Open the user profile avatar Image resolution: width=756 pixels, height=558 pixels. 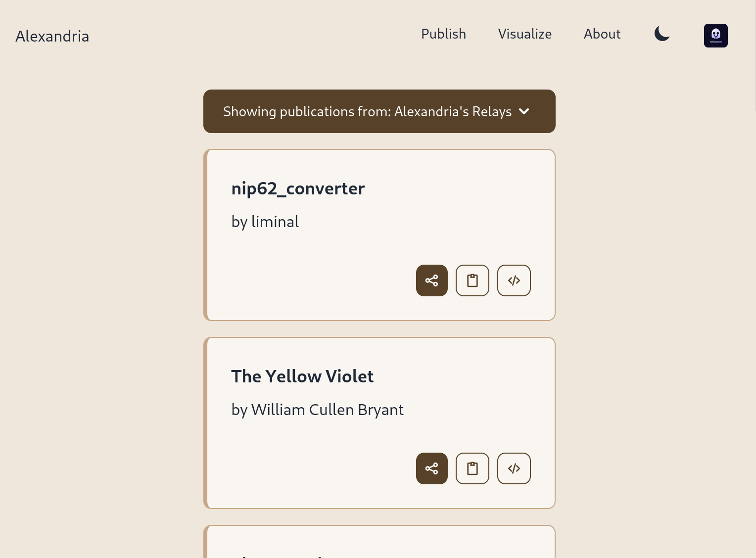[715, 36]
